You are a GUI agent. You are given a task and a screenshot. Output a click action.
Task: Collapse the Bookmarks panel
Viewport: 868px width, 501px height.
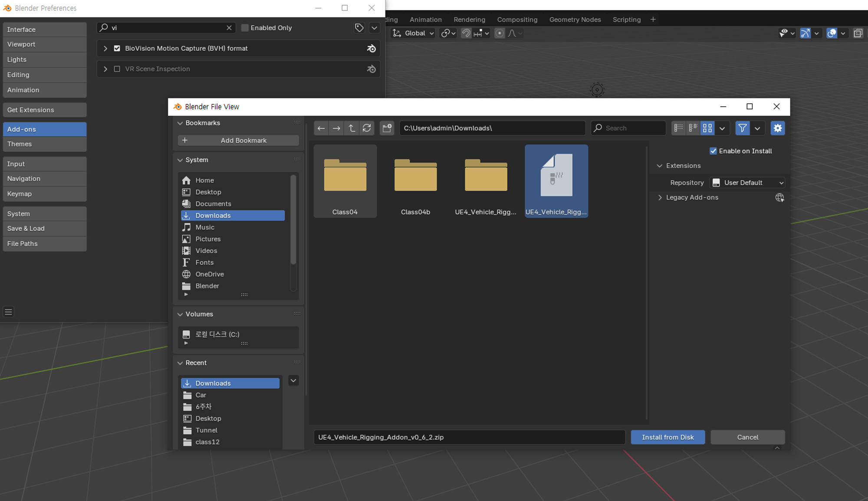click(180, 123)
